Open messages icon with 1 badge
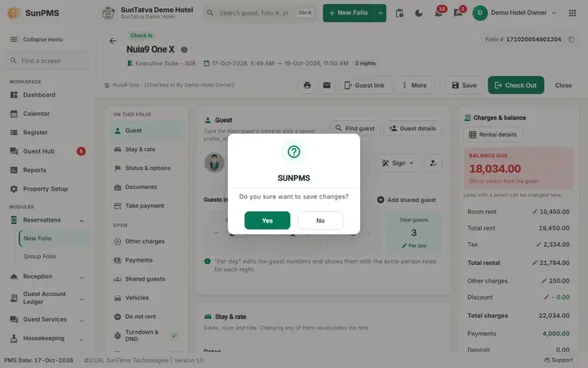The width and height of the screenshot is (588, 368). [458, 13]
